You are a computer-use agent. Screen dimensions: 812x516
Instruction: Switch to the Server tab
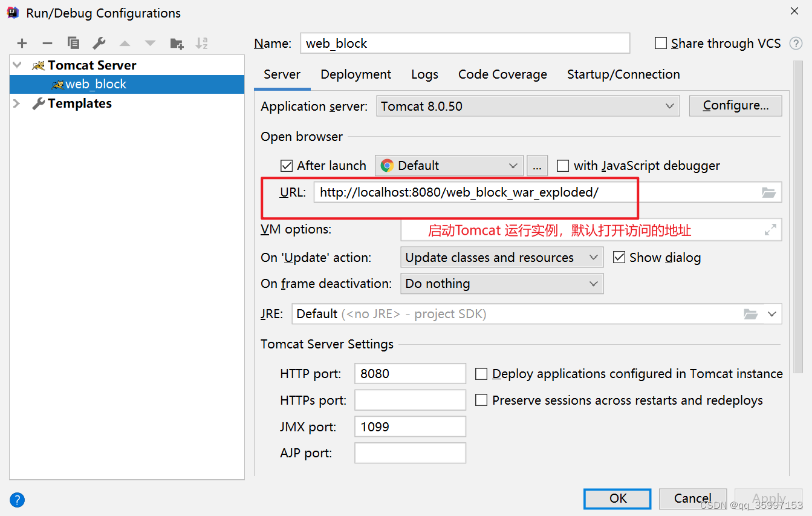coord(282,74)
